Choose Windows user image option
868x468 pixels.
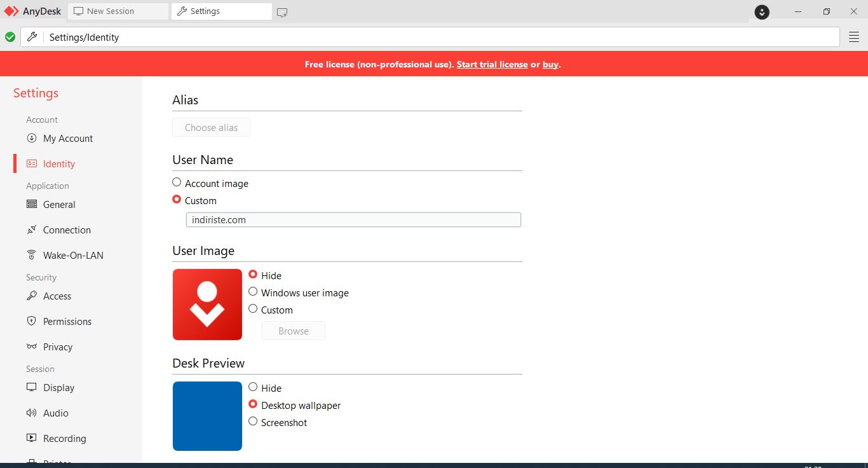253,292
